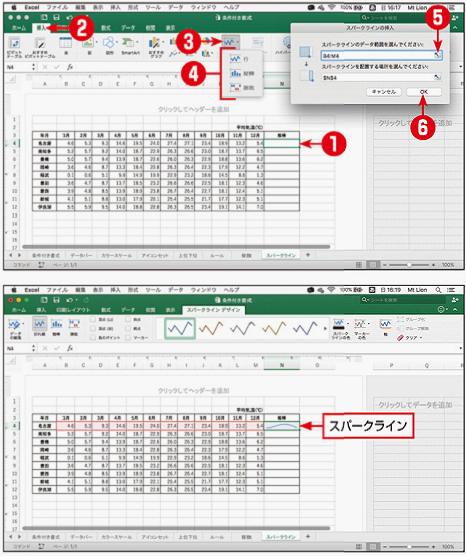This screenshot has width=466, height=556.
Task: Click the redo icon in lower window title bar
Action: click(x=85, y=300)
